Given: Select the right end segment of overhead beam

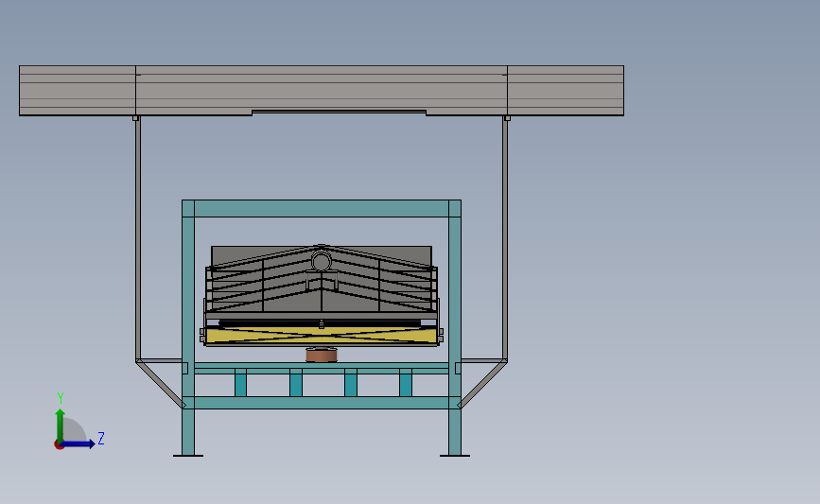Looking at the screenshot, I should [566, 91].
